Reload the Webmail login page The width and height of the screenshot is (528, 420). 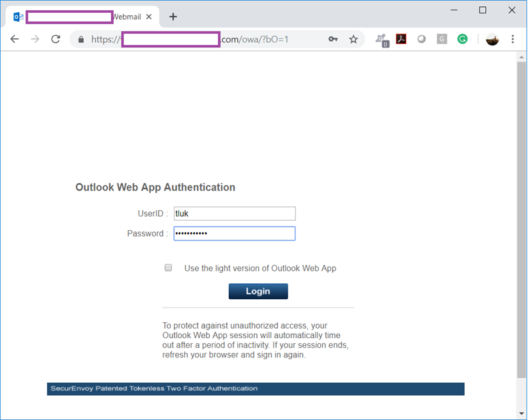[x=56, y=39]
